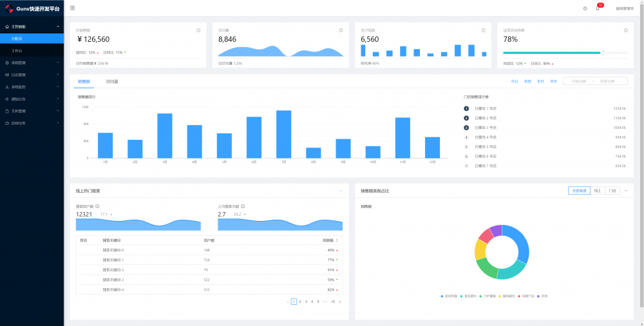Click info icon on the 78% card
This screenshot has height=326, width=644.
626,30
